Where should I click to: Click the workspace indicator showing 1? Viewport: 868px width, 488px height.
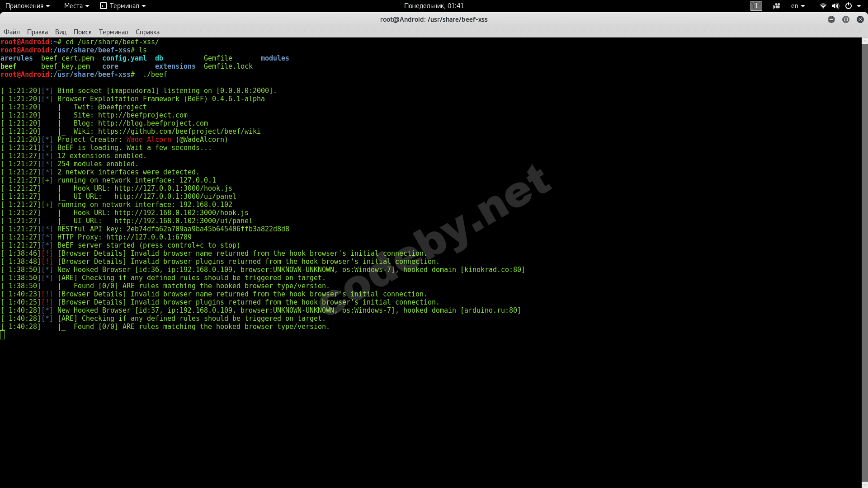pos(756,6)
